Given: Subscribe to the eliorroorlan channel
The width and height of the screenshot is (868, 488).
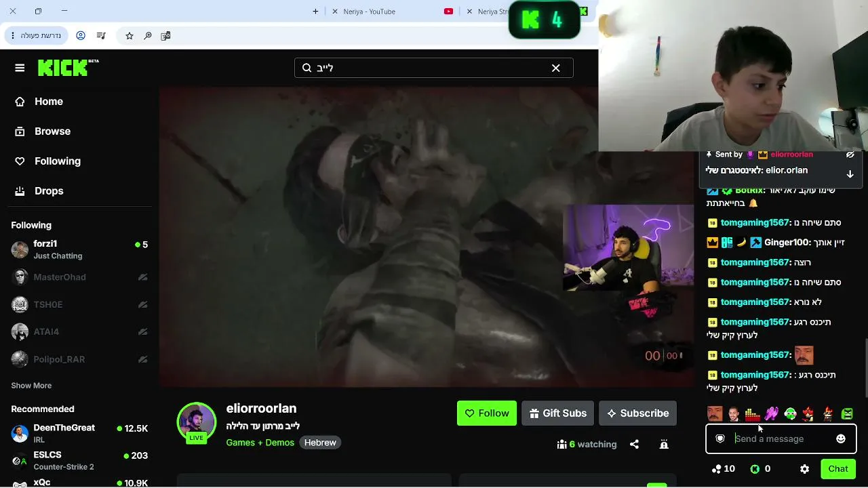Looking at the screenshot, I should click(x=637, y=413).
